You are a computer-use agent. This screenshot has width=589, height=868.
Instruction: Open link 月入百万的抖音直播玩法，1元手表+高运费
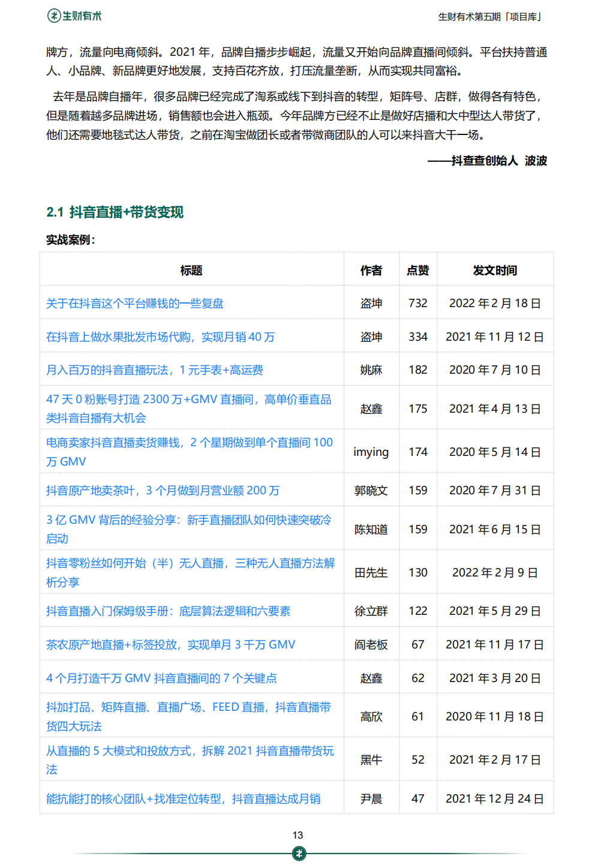click(x=154, y=370)
